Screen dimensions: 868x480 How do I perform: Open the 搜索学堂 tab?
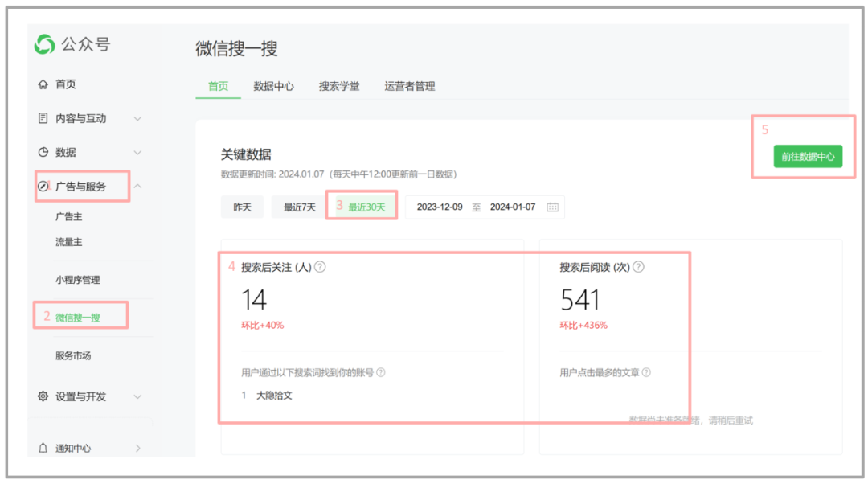click(339, 86)
